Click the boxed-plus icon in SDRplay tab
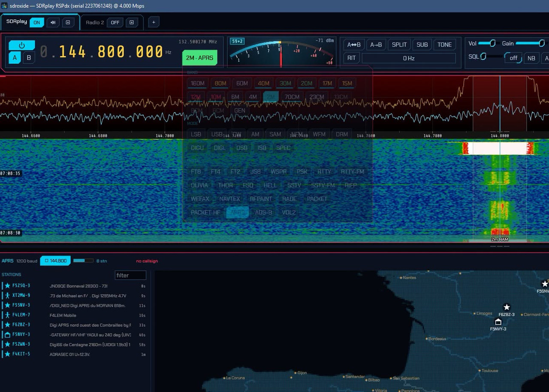Viewport: 549px width, 392px height. pos(68,23)
